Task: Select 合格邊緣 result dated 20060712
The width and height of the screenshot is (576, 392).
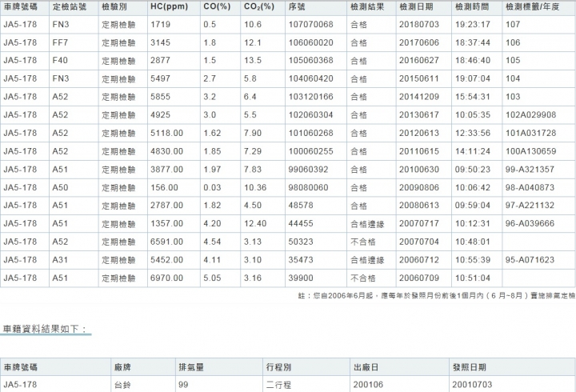Action: tap(367, 260)
